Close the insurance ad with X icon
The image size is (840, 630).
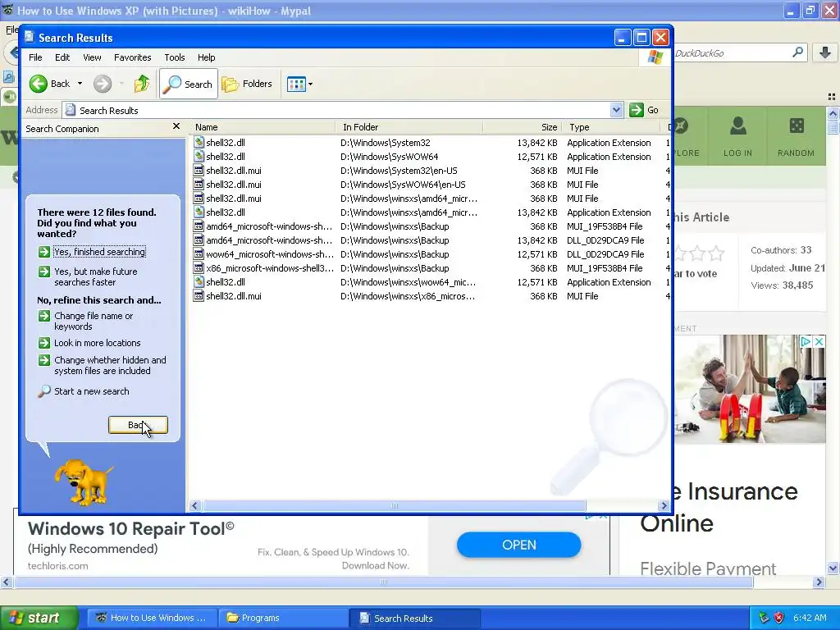coord(819,341)
